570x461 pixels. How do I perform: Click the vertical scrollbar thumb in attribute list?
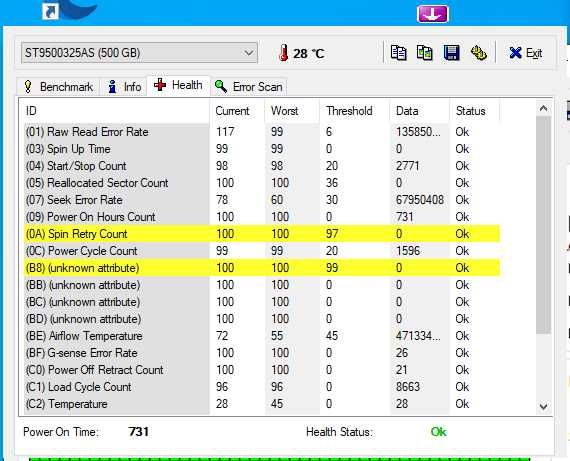(543, 225)
